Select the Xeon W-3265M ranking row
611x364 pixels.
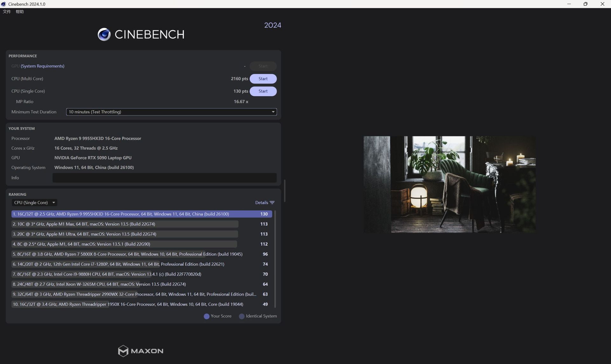pyautogui.click(x=142, y=284)
